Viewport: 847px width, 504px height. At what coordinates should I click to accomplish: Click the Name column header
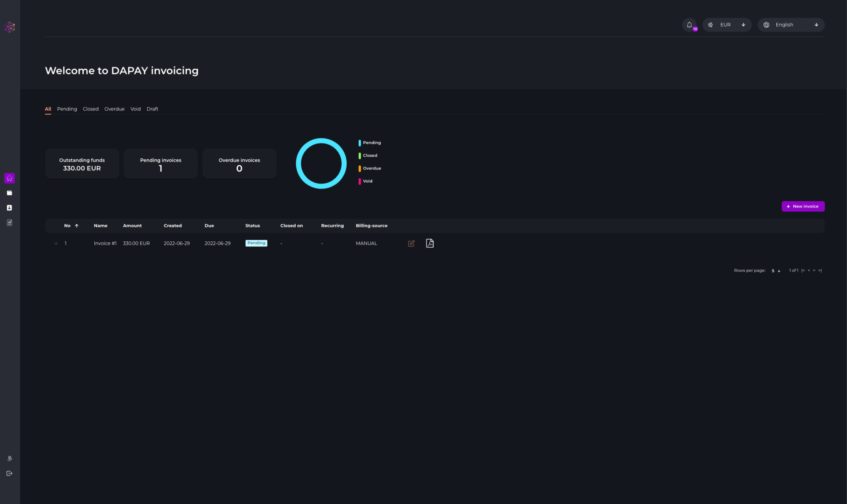[x=100, y=226]
